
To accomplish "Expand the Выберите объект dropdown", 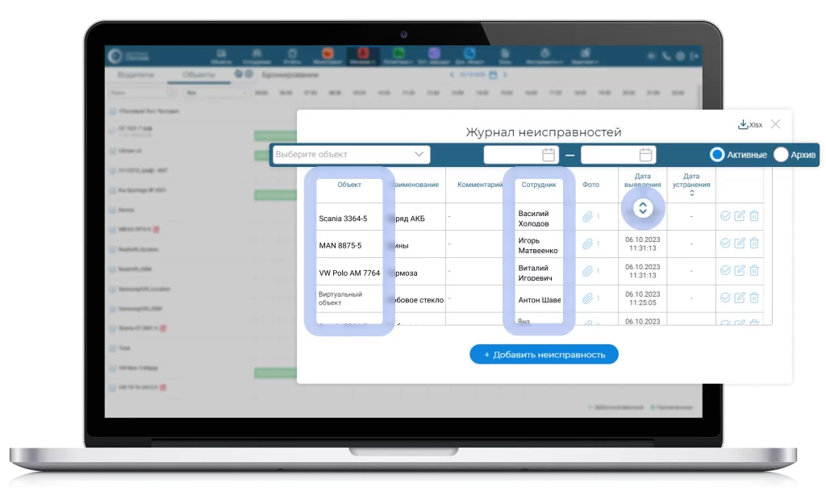I will click(x=419, y=154).
